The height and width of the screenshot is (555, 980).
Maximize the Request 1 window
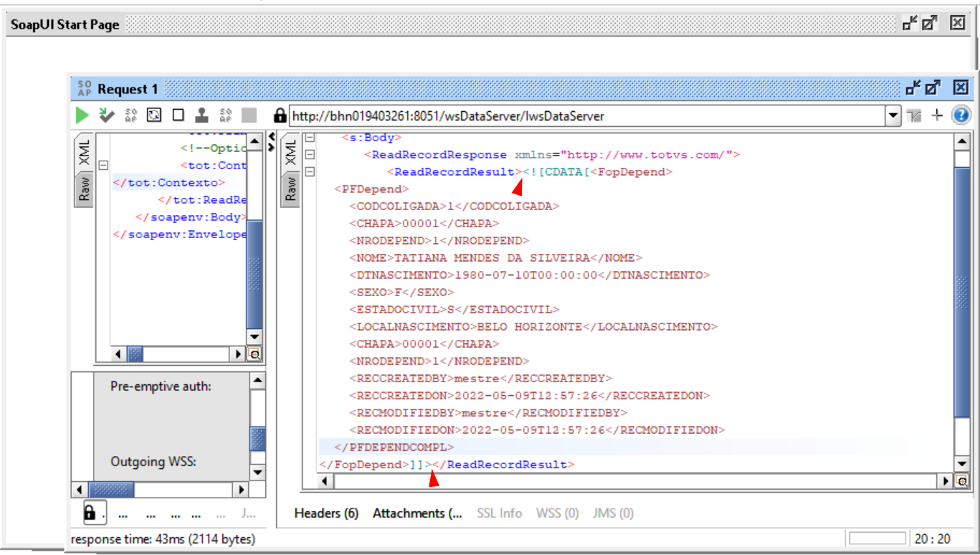932,88
